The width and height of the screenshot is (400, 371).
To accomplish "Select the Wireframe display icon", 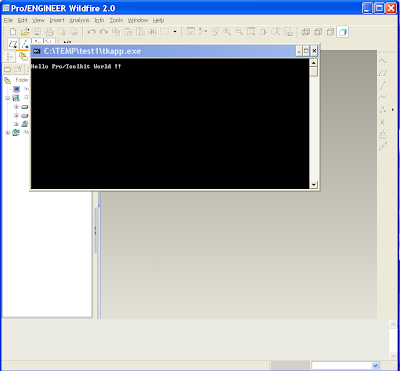I will [306, 32].
